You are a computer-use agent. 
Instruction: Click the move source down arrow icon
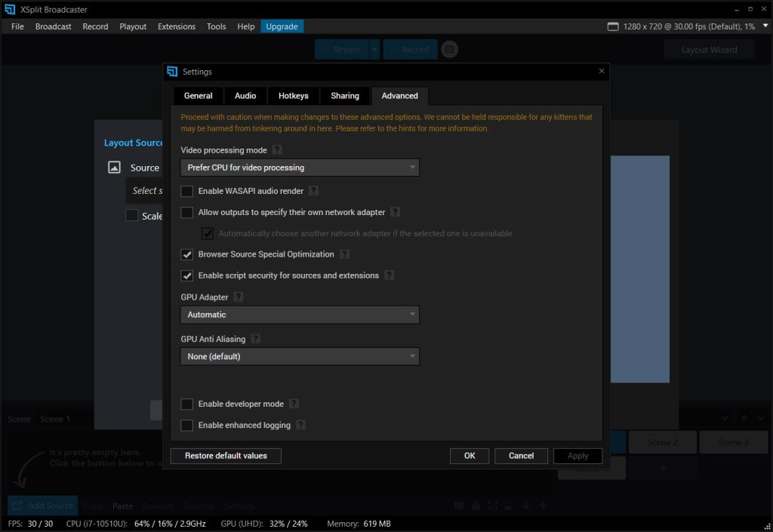coord(526,506)
